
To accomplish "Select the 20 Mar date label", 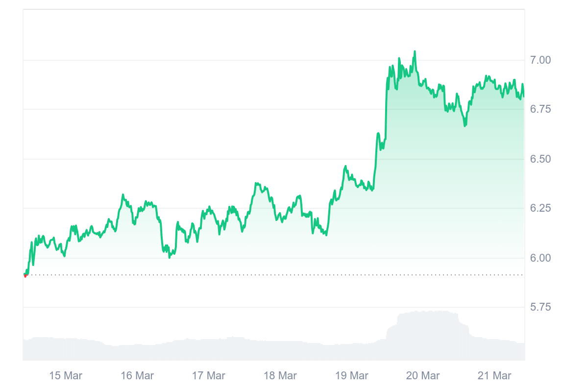I will pos(423,376).
